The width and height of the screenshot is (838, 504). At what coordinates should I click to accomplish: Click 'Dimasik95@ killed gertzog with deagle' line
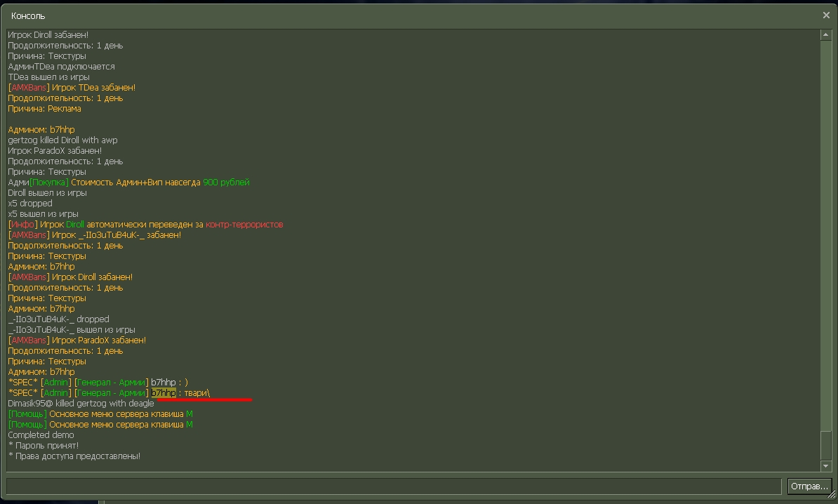pyautogui.click(x=81, y=404)
